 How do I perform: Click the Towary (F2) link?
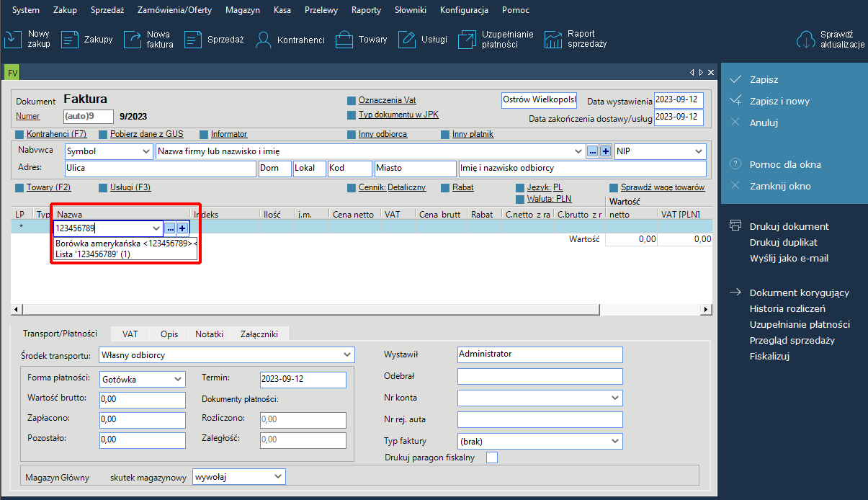click(49, 187)
